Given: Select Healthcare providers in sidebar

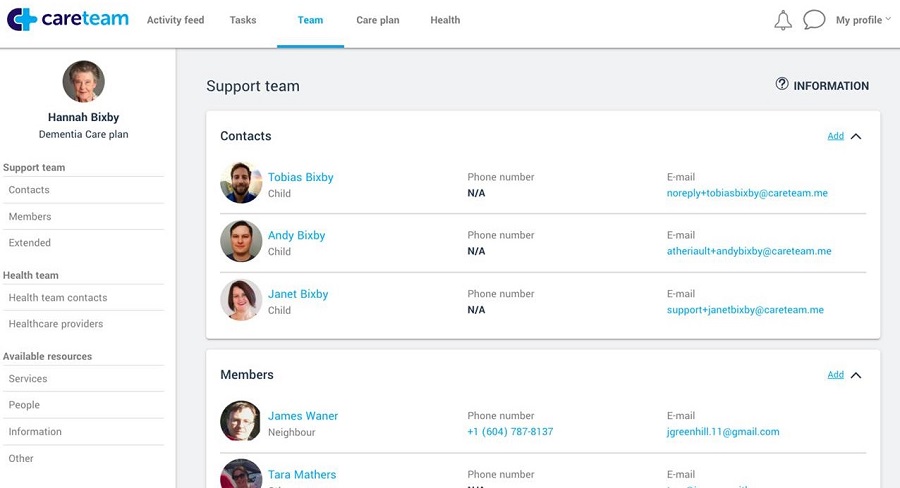Looking at the screenshot, I should (56, 324).
